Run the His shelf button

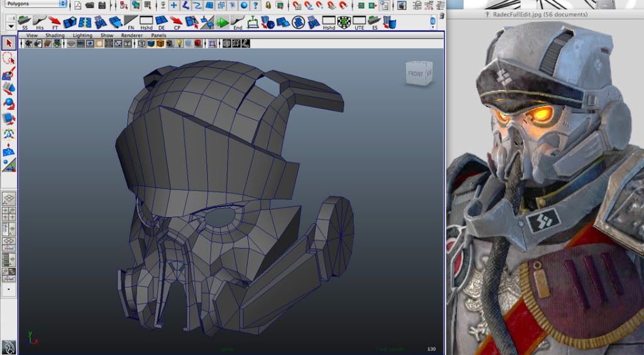coord(40,23)
